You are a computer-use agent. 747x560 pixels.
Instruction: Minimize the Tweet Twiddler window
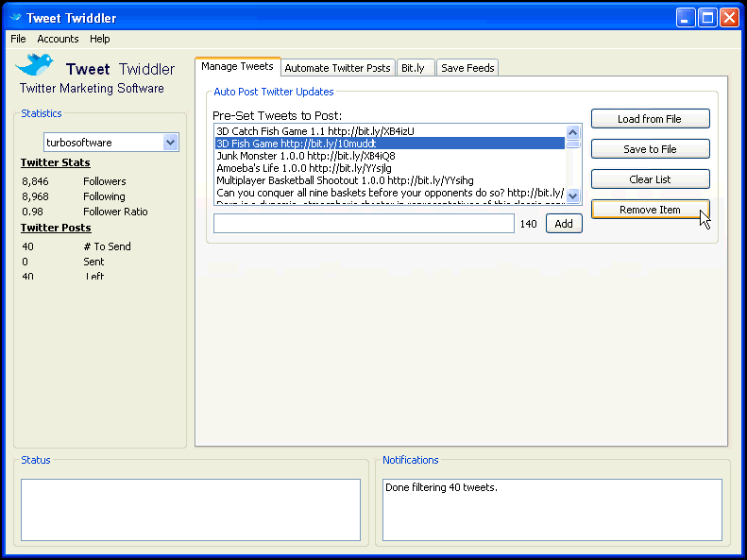tap(685, 18)
